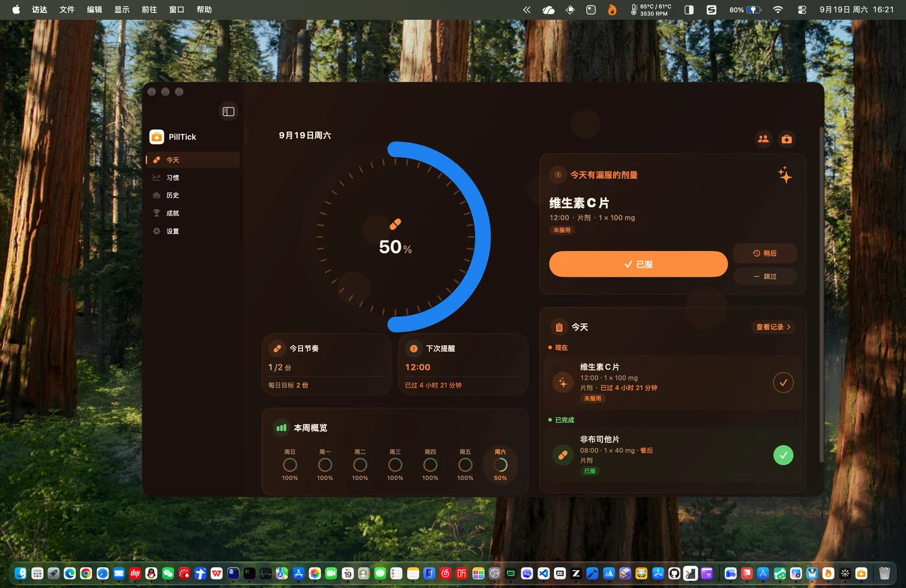Screen dimensions: 906x588
Task: Uncheck the green checkmark for 非布司他片
Action: (x=783, y=455)
